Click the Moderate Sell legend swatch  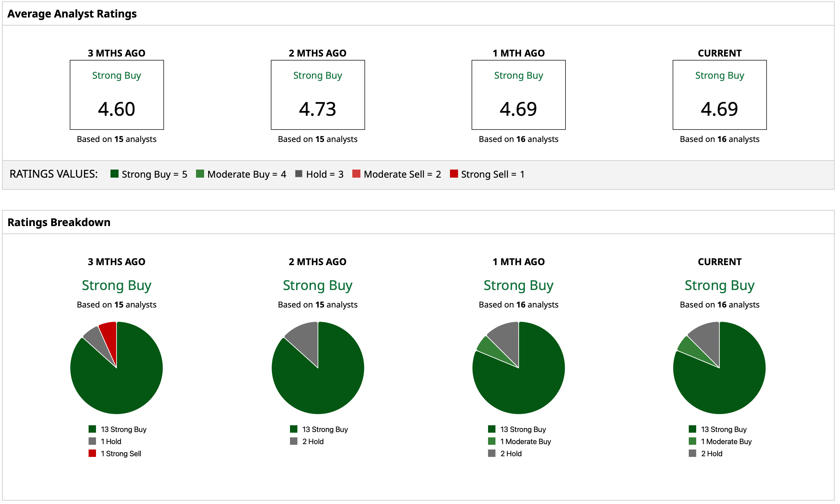pos(356,174)
